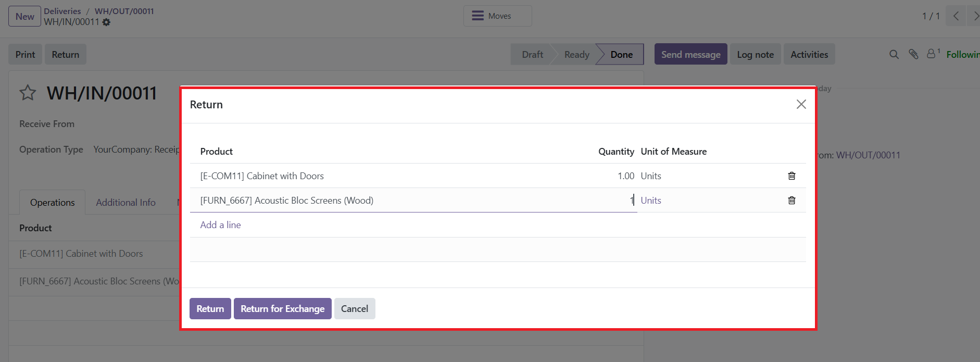This screenshot has height=362, width=980.
Task: Click the 1 / 1 pager counter
Action: tap(931, 16)
